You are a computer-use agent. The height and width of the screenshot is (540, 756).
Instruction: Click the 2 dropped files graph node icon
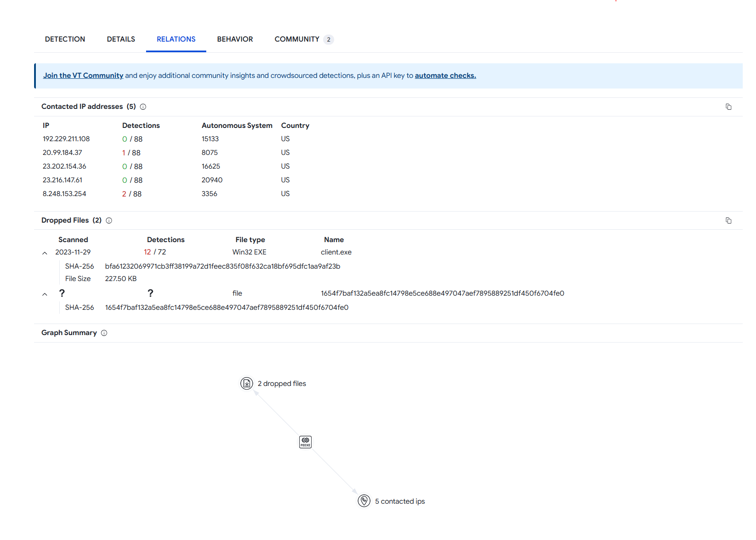247,383
